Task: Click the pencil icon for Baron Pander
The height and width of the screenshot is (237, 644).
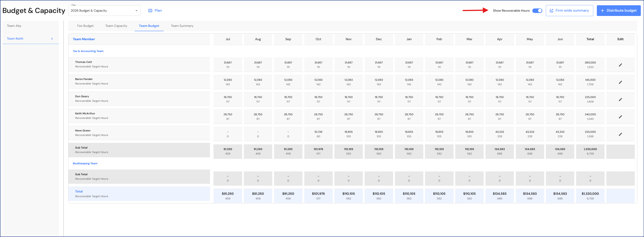Action: click(x=620, y=82)
